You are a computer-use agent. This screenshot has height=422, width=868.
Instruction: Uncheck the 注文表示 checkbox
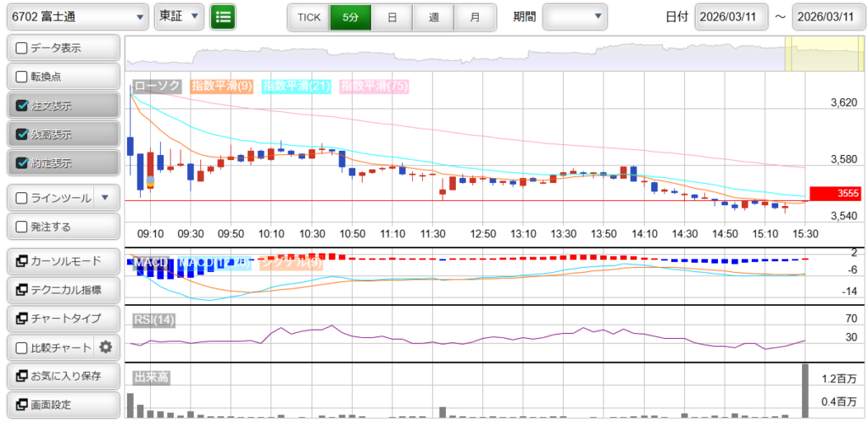point(22,106)
